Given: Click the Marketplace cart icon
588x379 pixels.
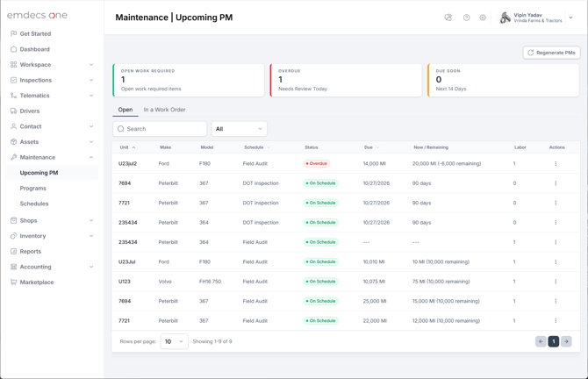Looking at the screenshot, I should coord(13,282).
